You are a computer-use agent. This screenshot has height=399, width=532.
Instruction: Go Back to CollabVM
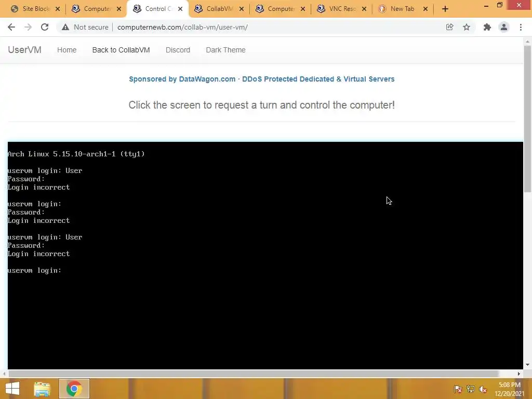[x=121, y=50]
